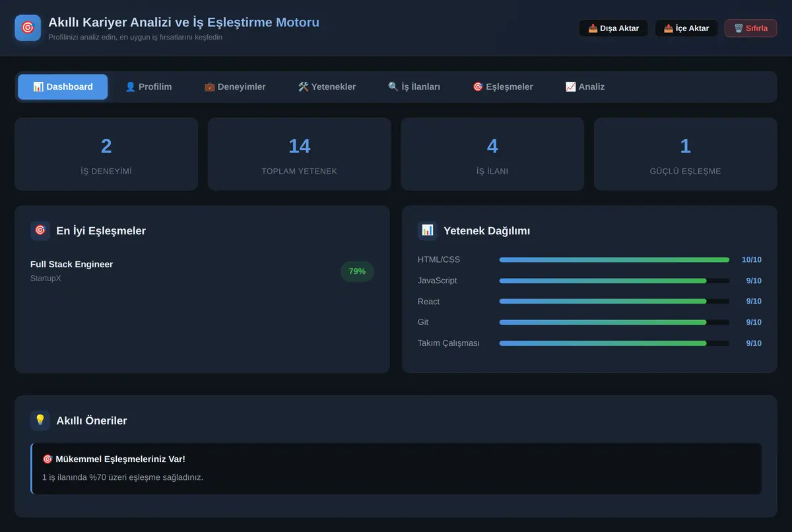This screenshot has height=532, width=792.
Task: Switch to the Eşleşmeler tab
Action: point(503,87)
